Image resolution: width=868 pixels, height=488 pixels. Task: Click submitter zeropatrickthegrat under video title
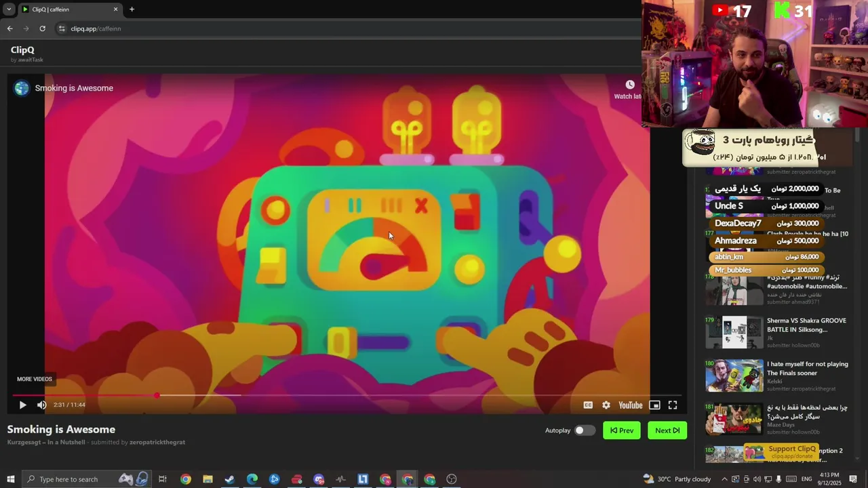157,442
